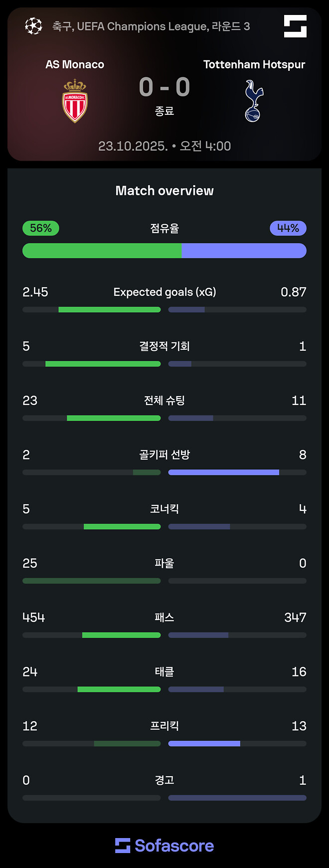Click the Tottenham 골키퍼 선방 purple bar

[x=224, y=472]
